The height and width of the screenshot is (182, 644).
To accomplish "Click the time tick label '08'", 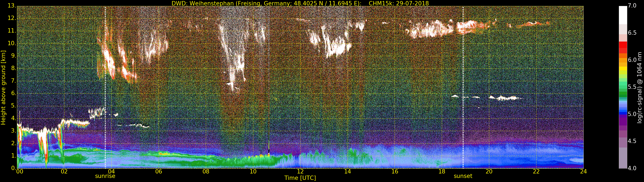I will (x=206, y=171).
